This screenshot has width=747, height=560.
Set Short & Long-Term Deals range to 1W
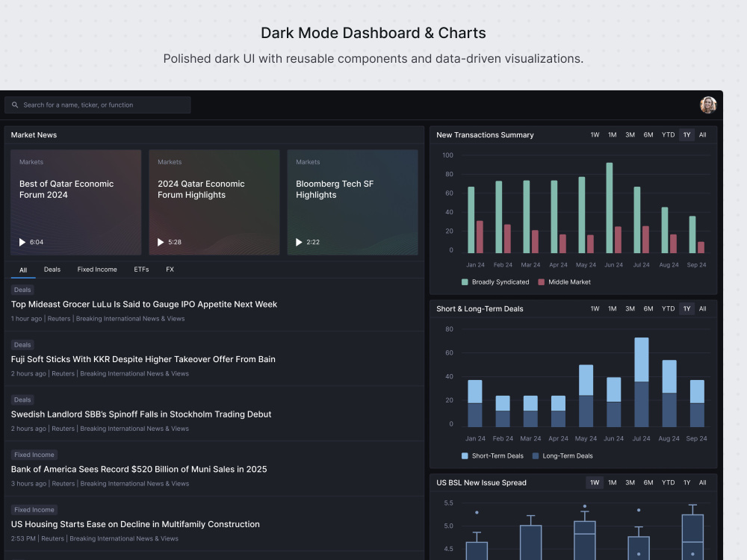595,308
